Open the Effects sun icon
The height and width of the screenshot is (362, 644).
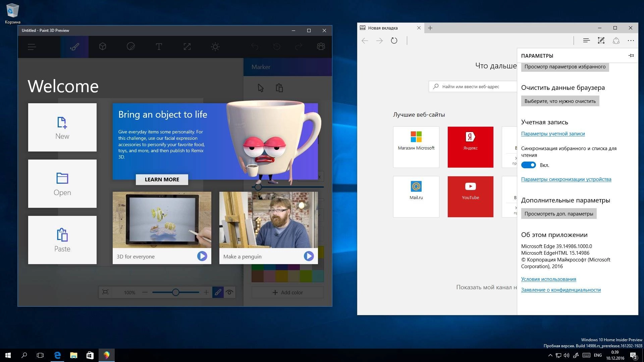[215, 47]
